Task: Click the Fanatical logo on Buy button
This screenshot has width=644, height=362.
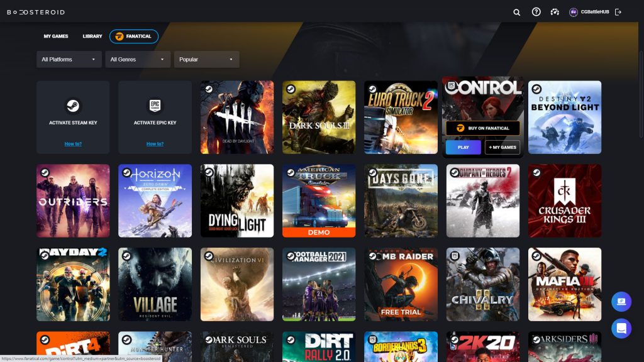Action: [x=460, y=128]
